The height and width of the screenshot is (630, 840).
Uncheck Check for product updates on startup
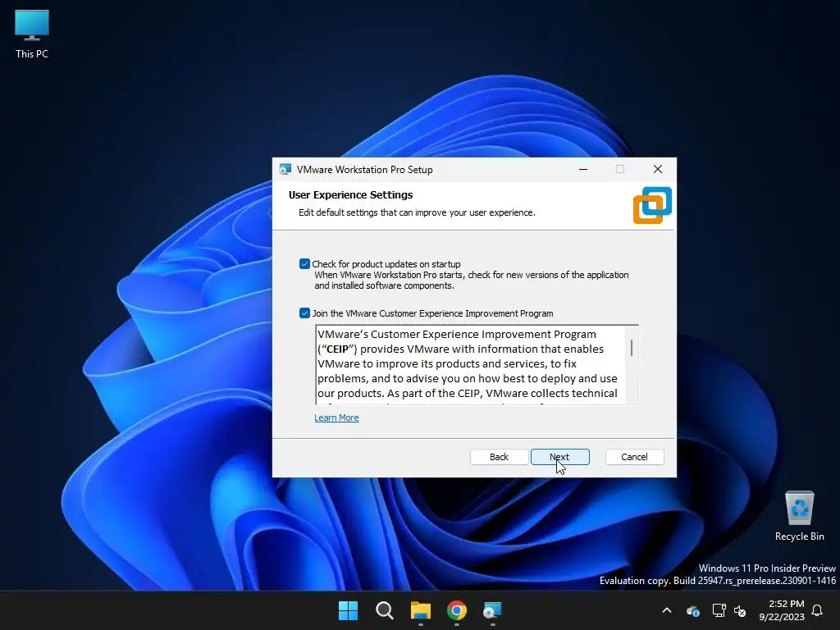(304, 263)
